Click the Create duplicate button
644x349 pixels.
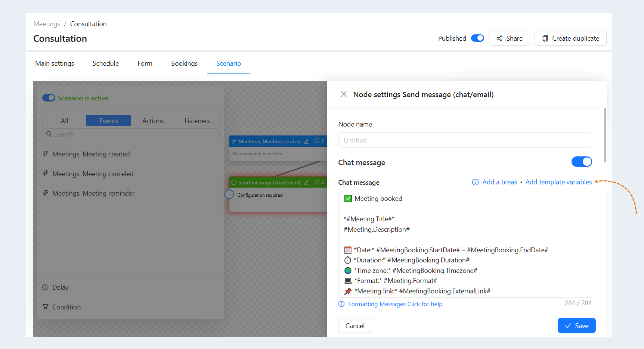tap(570, 38)
